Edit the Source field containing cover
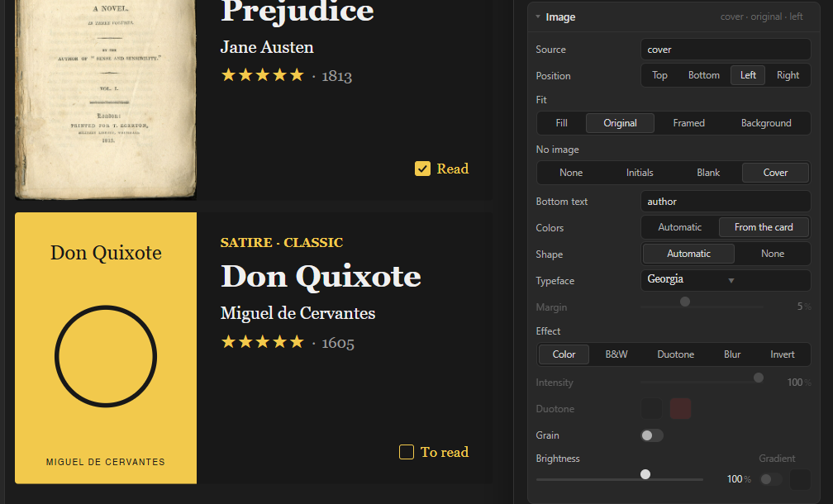 point(726,50)
